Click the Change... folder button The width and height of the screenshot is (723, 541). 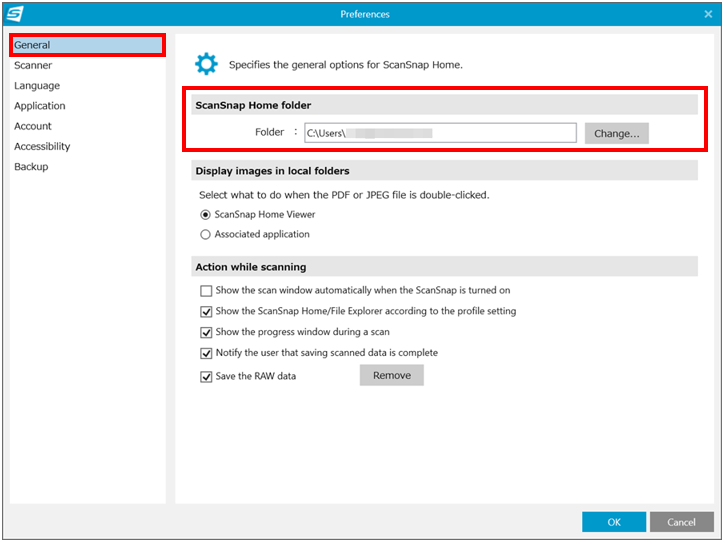pos(616,133)
